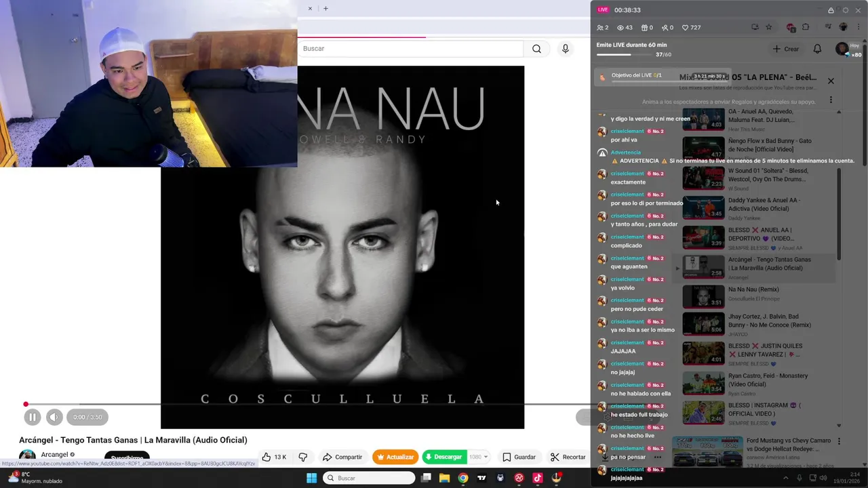Toggle the lock icon in LIVE overlay
The image size is (868, 488).
coord(831,10)
